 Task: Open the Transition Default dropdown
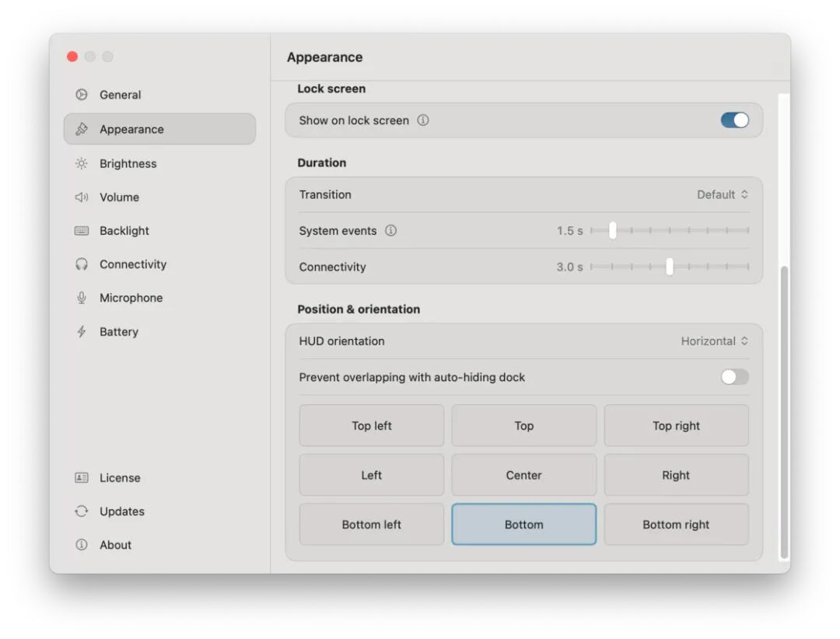coord(722,194)
